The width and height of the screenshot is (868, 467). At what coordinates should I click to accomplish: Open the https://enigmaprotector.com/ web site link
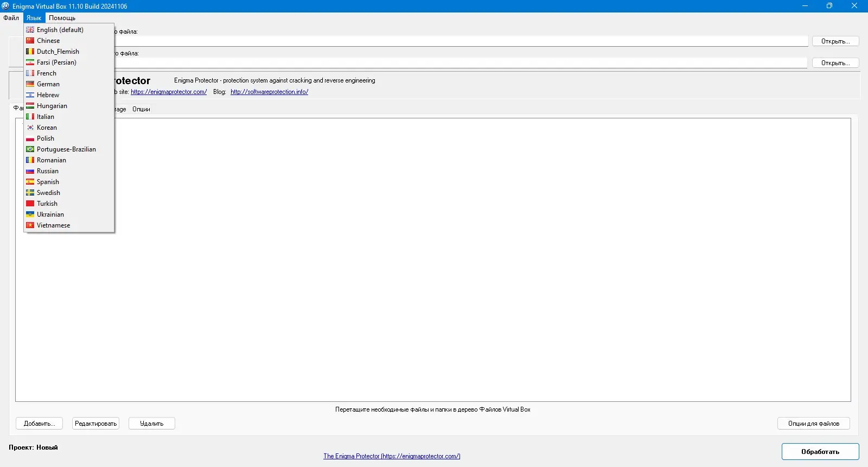[x=169, y=92]
